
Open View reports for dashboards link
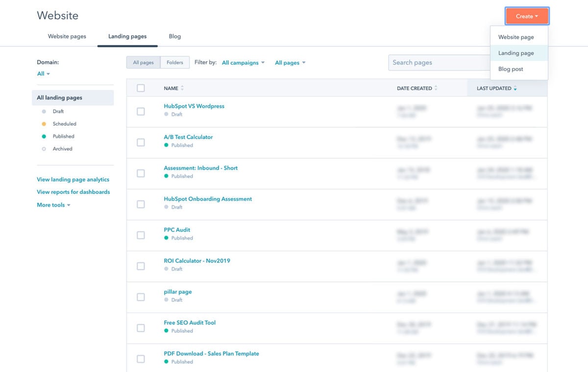tap(73, 192)
